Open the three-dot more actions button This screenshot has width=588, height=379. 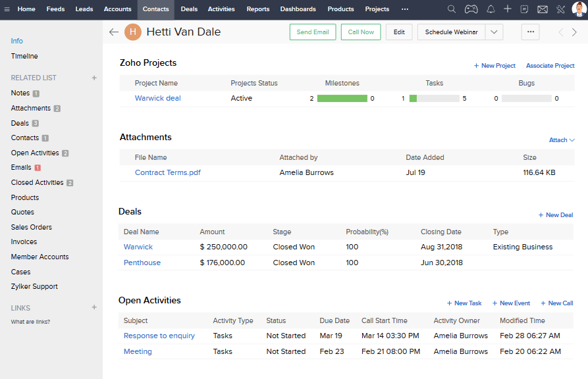[531, 32]
